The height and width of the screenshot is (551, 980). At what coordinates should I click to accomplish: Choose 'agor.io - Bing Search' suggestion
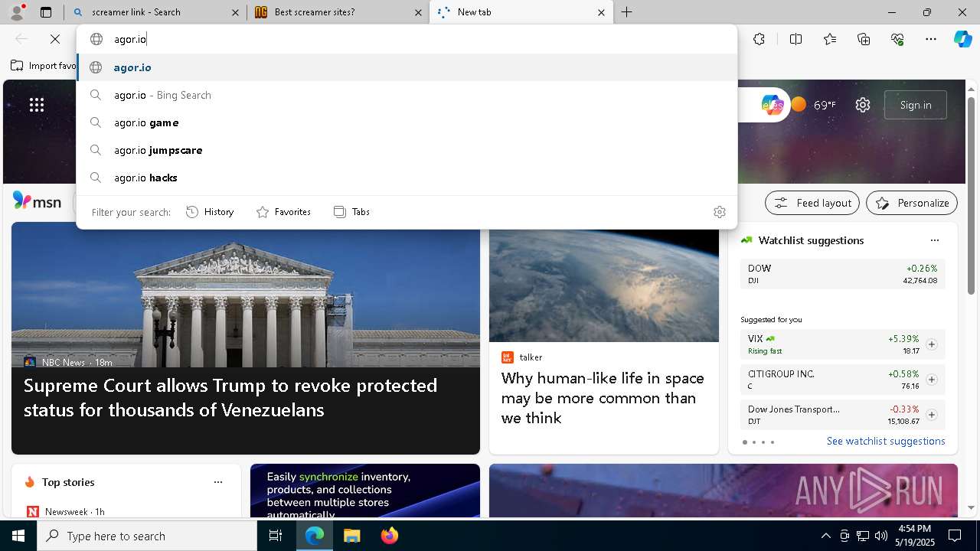(407, 95)
